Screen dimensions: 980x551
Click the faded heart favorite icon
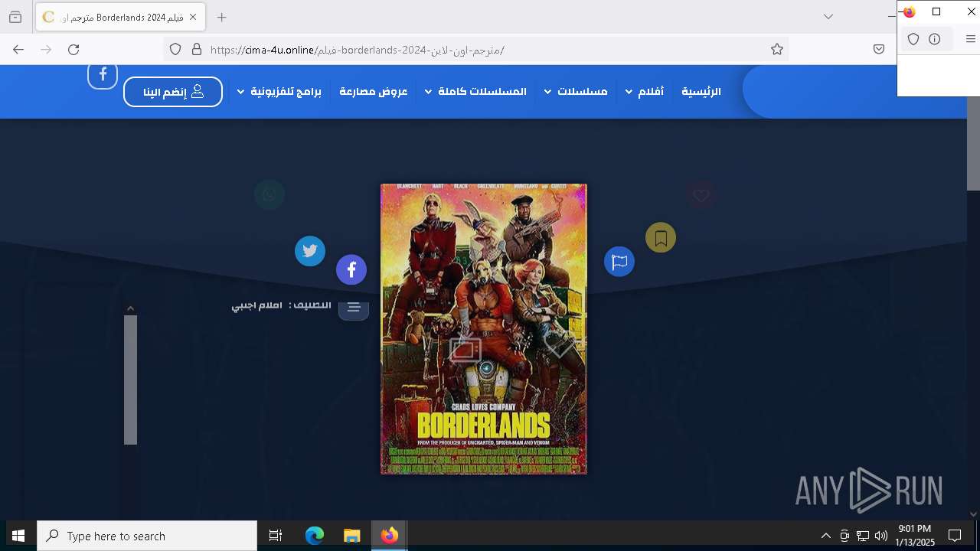coord(701,195)
